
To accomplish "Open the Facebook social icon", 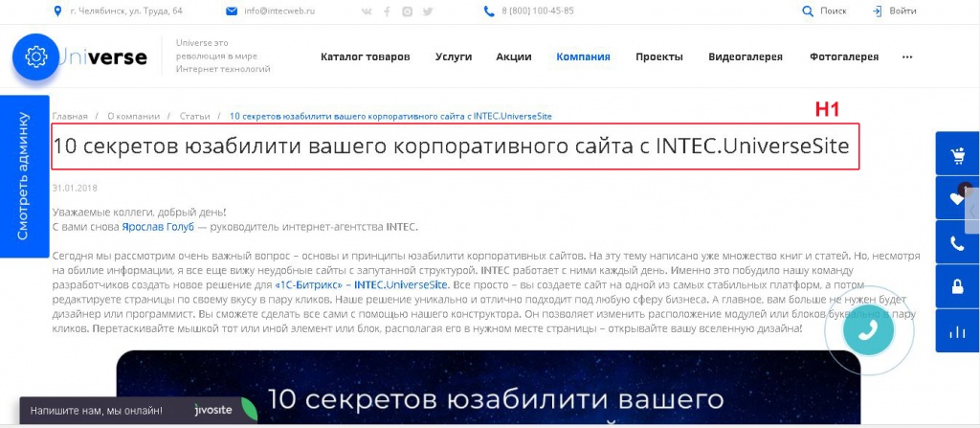I will (387, 11).
